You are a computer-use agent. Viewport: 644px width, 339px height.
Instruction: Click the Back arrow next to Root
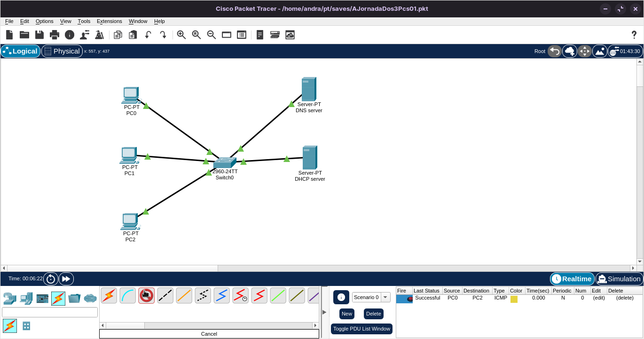click(x=555, y=51)
